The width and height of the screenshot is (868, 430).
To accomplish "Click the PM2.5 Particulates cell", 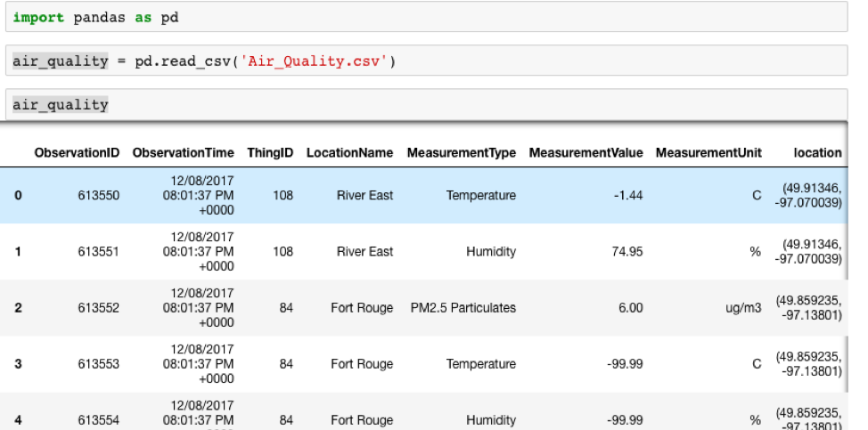I will pyautogui.click(x=463, y=308).
